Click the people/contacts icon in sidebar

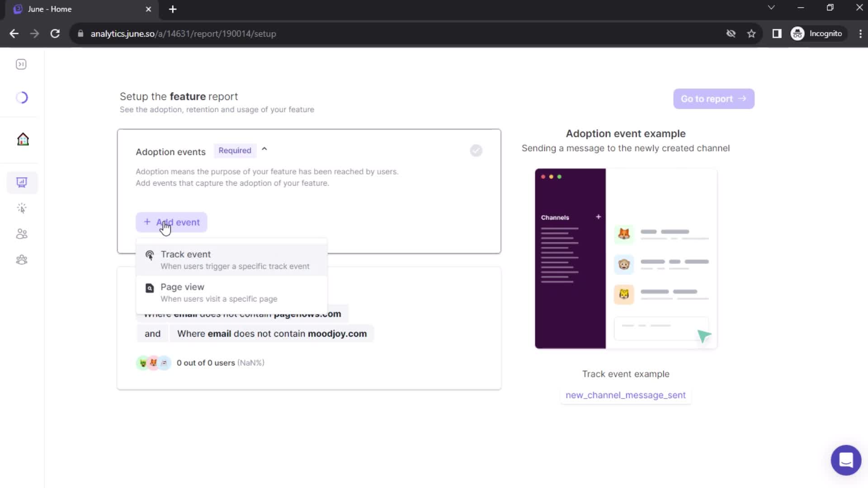point(22,233)
